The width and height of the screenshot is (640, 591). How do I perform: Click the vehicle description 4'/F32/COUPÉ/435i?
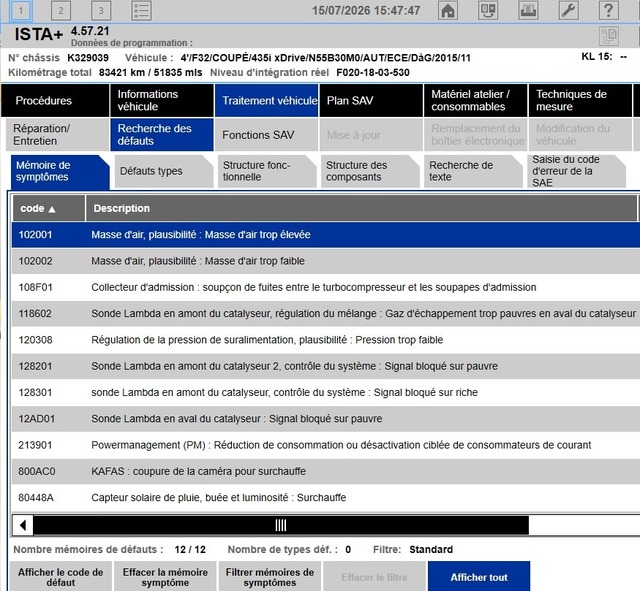coord(325,58)
